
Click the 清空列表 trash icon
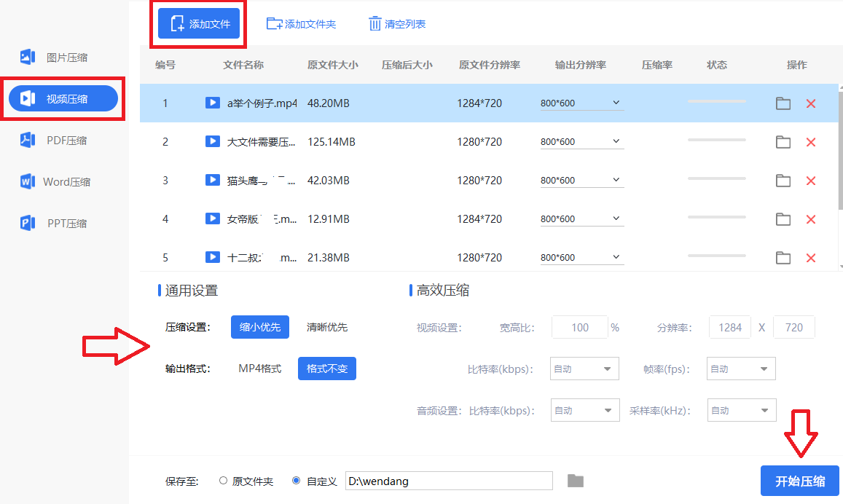[375, 24]
